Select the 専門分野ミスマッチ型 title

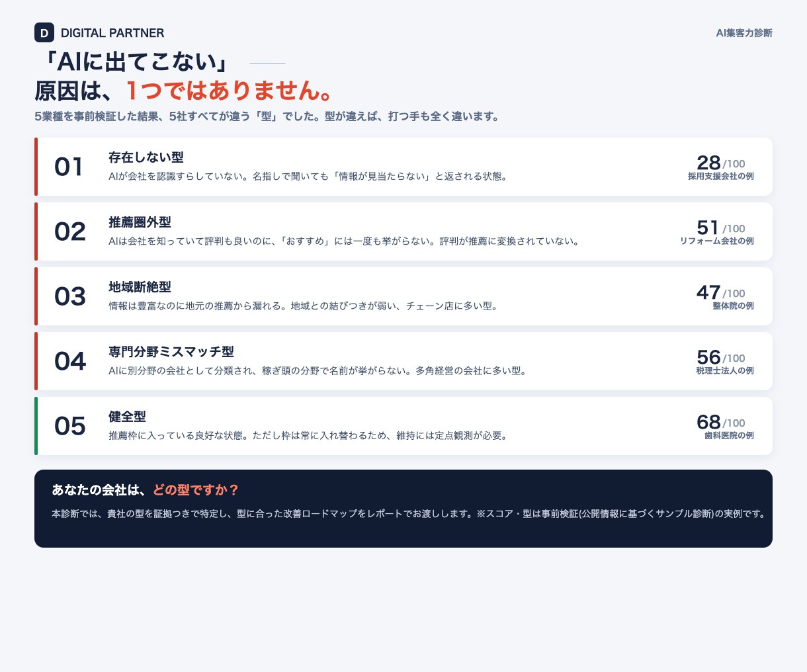171,352
